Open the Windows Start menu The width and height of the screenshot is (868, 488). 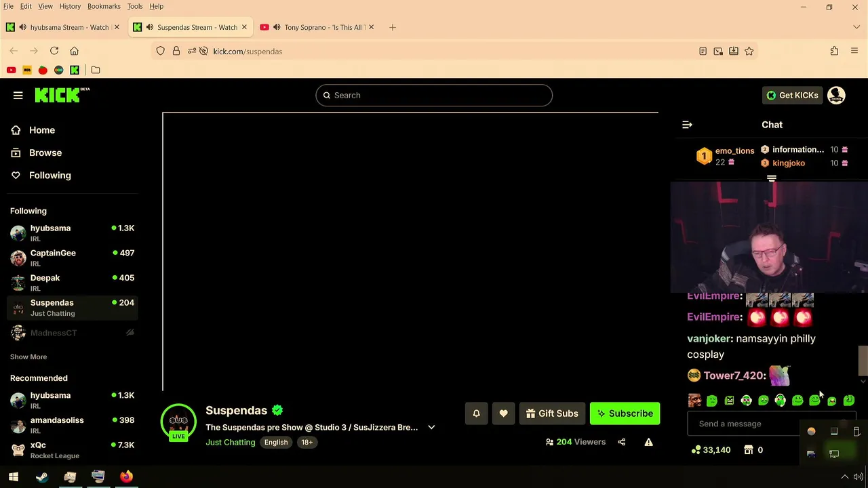pos(14,476)
